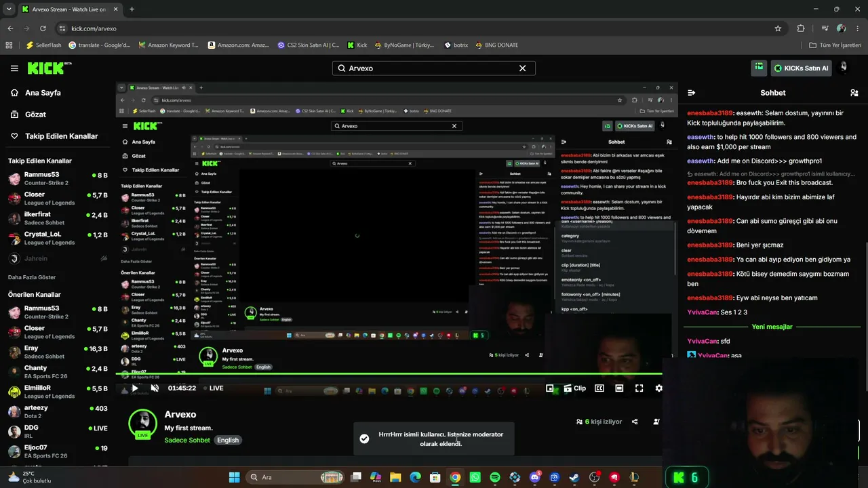
Task: Open the Sadece Sohbet category link
Action: (187, 441)
